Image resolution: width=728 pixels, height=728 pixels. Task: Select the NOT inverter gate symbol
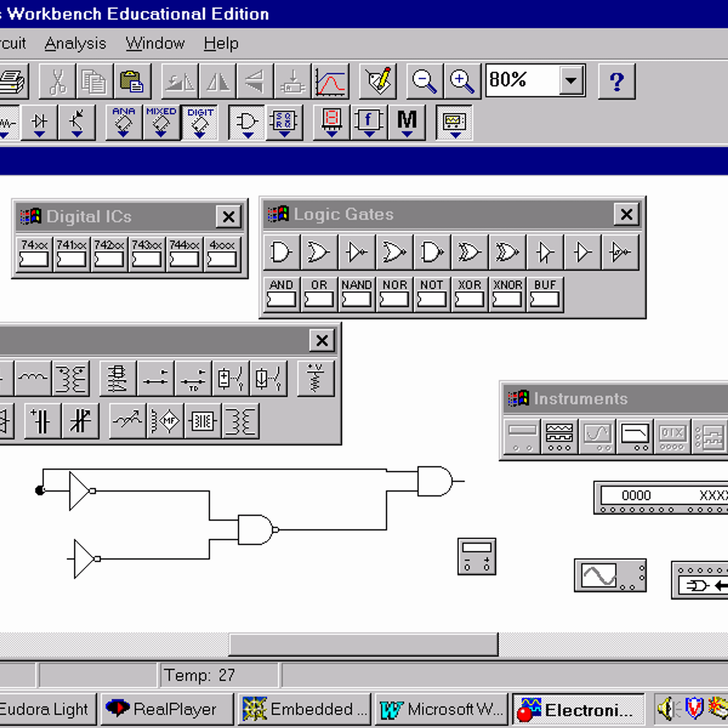click(x=357, y=252)
